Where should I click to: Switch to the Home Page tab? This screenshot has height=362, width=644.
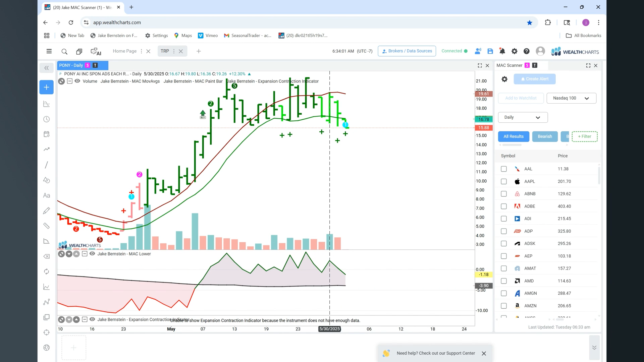click(124, 51)
